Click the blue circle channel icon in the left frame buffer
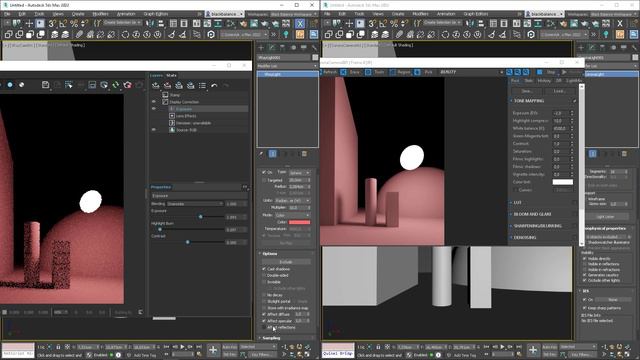Screen dimensions: 640x360 point(10,85)
